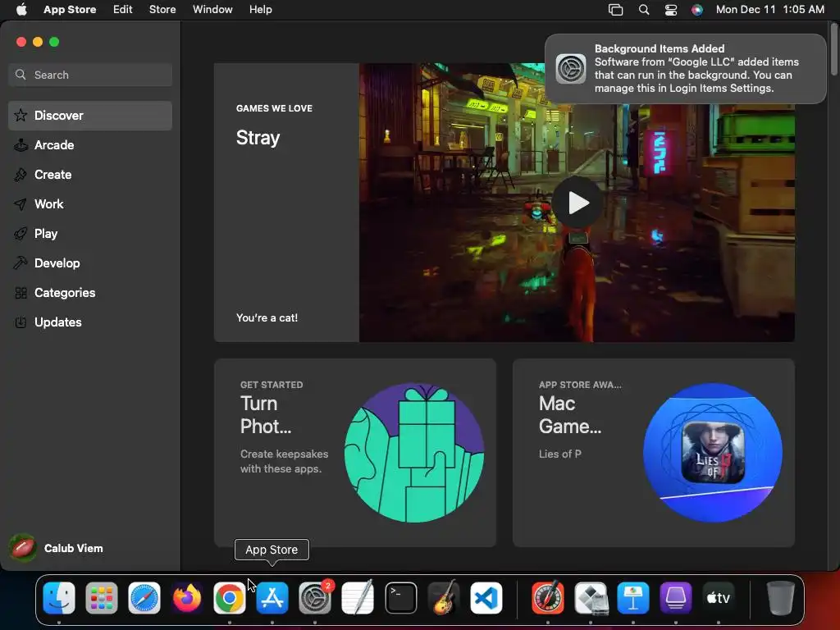Open the Updates section
The image size is (840, 630).
click(90, 322)
